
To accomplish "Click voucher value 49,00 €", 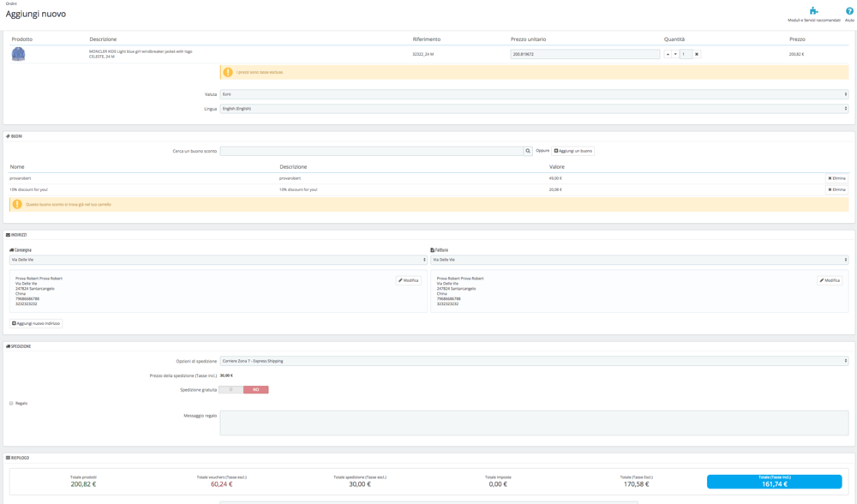I will point(555,178).
